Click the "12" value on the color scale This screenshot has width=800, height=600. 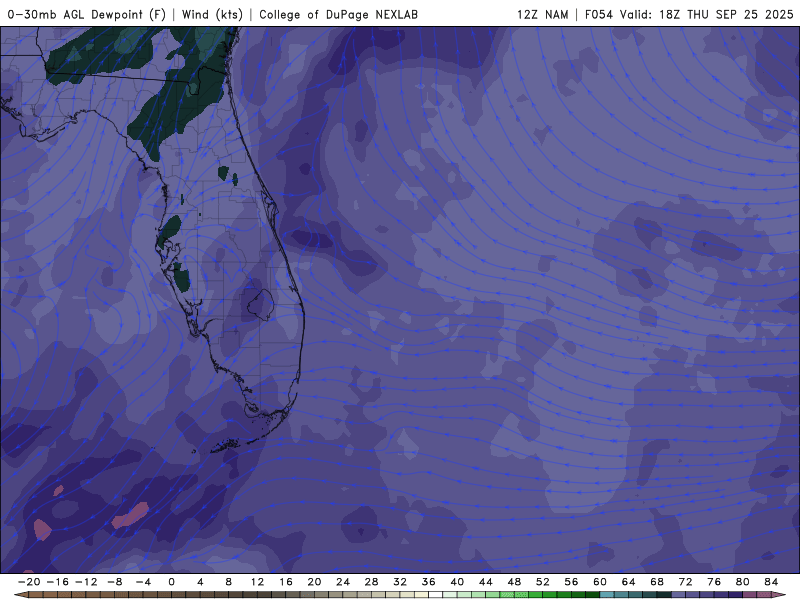coord(257,582)
